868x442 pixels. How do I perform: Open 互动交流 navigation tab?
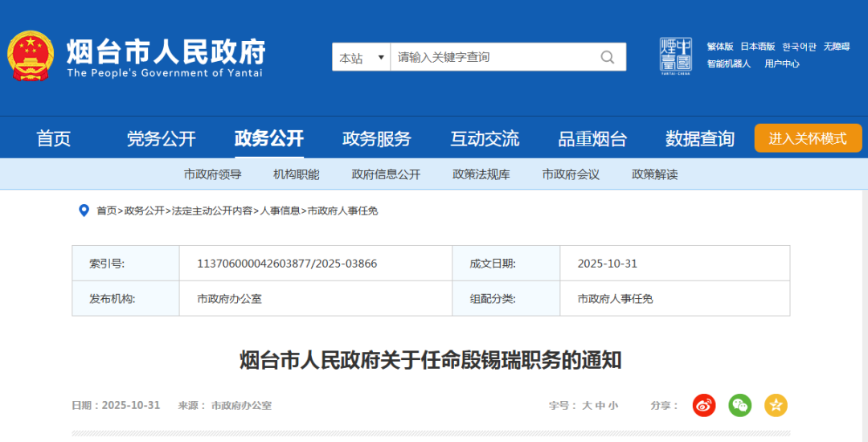485,138
